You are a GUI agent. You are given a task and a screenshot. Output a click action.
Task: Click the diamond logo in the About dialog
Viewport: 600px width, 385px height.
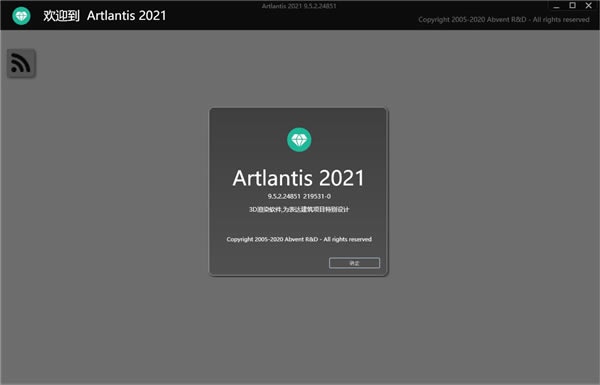tap(299, 140)
